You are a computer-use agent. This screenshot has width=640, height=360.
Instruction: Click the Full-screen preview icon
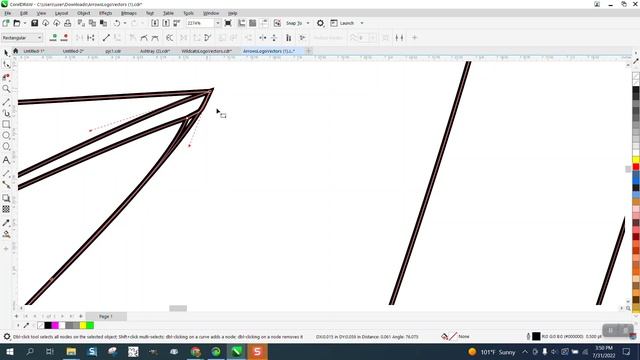click(x=228, y=23)
